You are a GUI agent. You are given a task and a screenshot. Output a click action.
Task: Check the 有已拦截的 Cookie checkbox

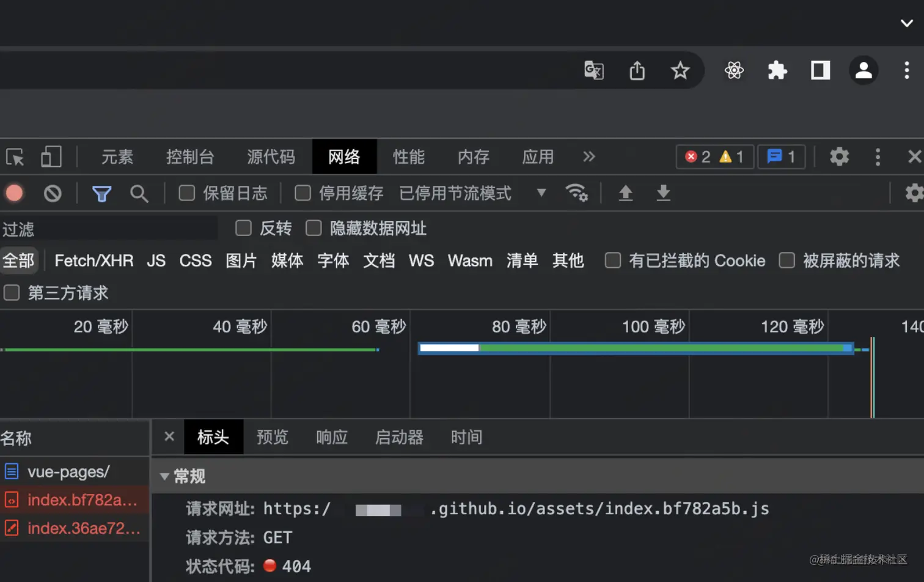(x=613, y=260)
